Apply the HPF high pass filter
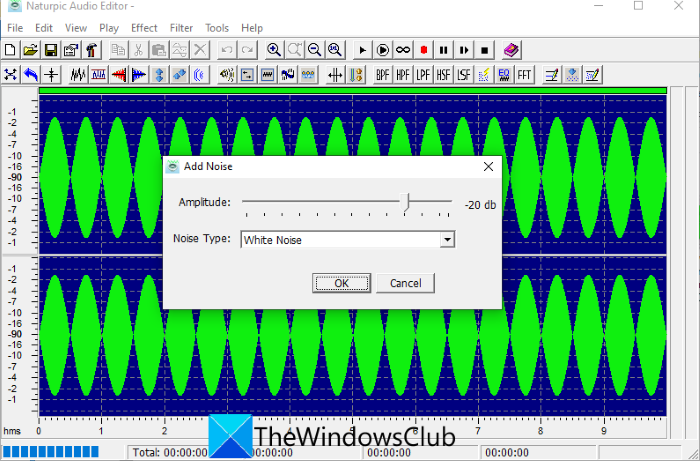The width and height of the screenshot is (700, 461). pyautogui.click(x=403, y=75)
